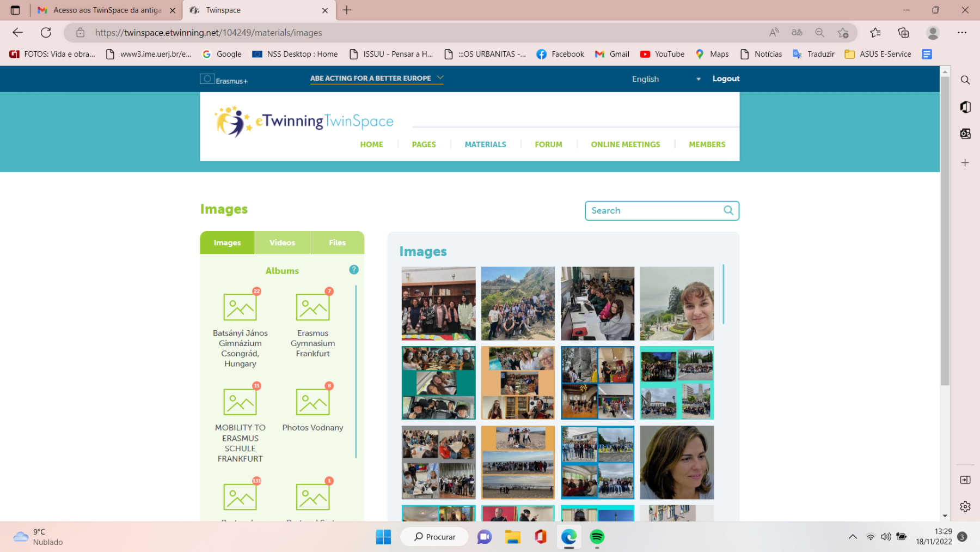
Task: Open the Traduzir bookmark
Action: (813, 54)
